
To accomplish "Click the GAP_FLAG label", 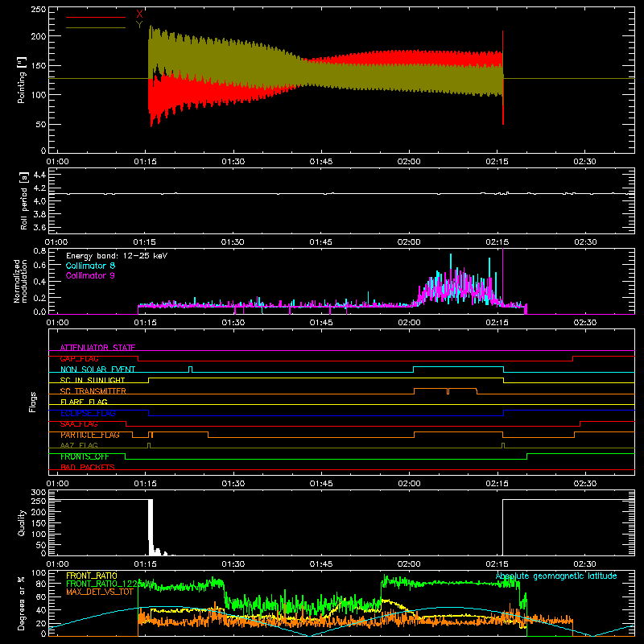I will tap(79, 358).
